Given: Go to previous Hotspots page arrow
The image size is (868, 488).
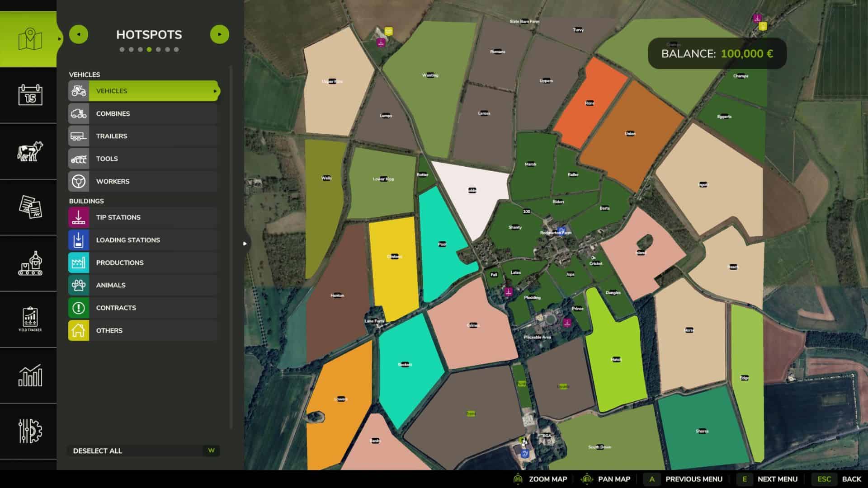Looking at the screenshot, I should [79, 34].
